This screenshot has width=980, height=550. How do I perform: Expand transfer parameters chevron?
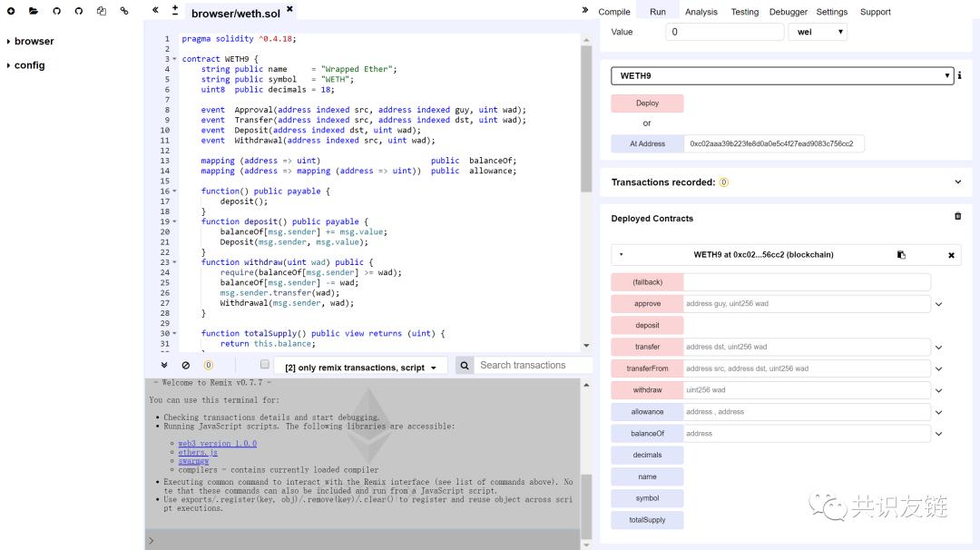pos(939,348)
